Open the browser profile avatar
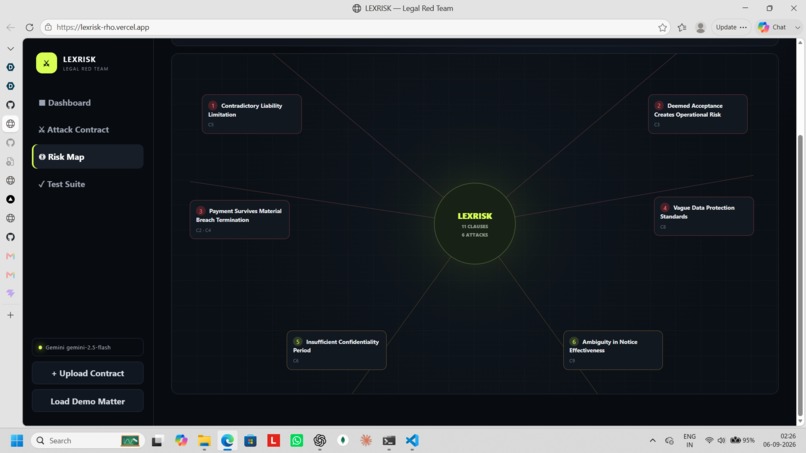806x453 pixels. coord(700,27)
